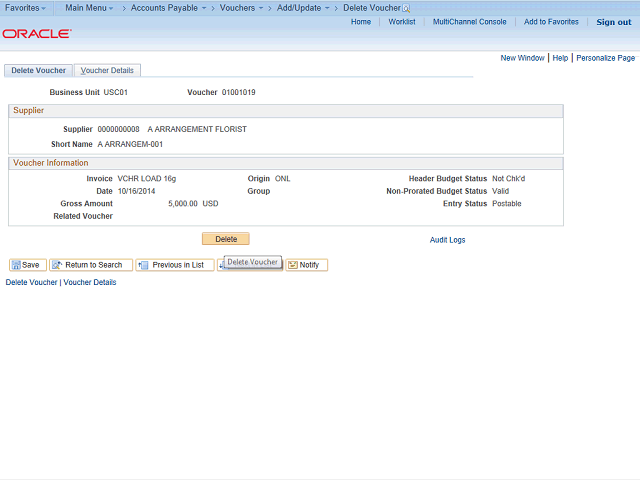The height and width of the screenshot is (480, 640).
Task: Open MultiChannel Console link
Action: (469, 22)
